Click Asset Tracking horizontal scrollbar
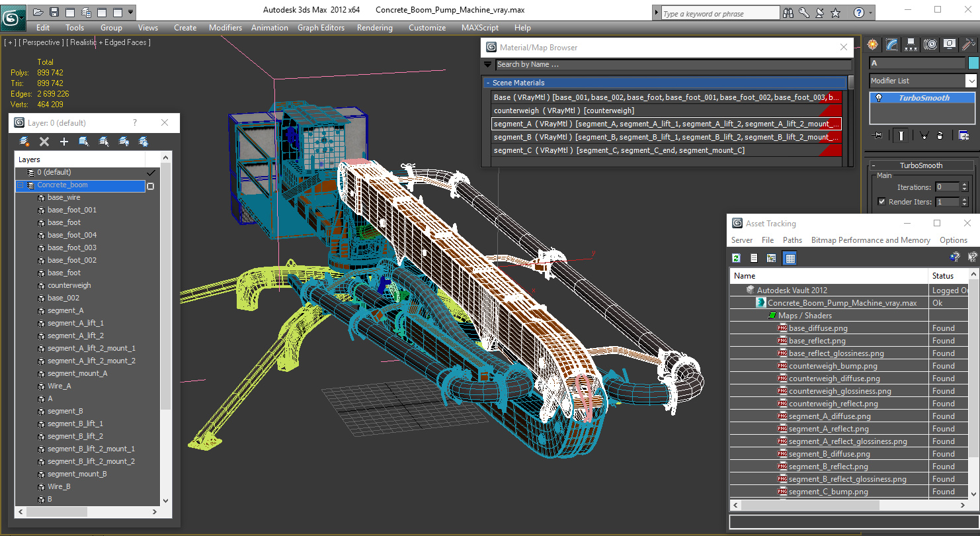Screen dimensions: 980x536 pyautogui.click(x=849, y=505)
